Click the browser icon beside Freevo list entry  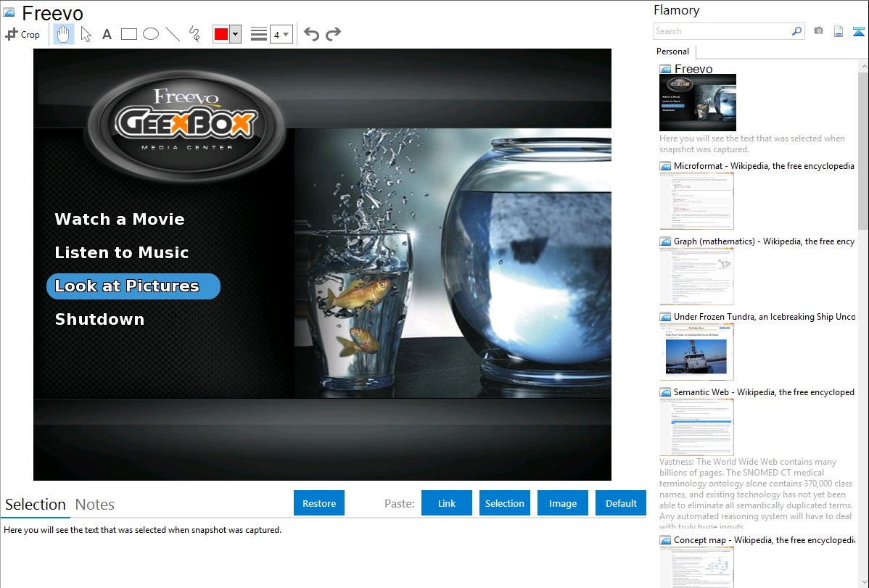[x=666, y=70]
